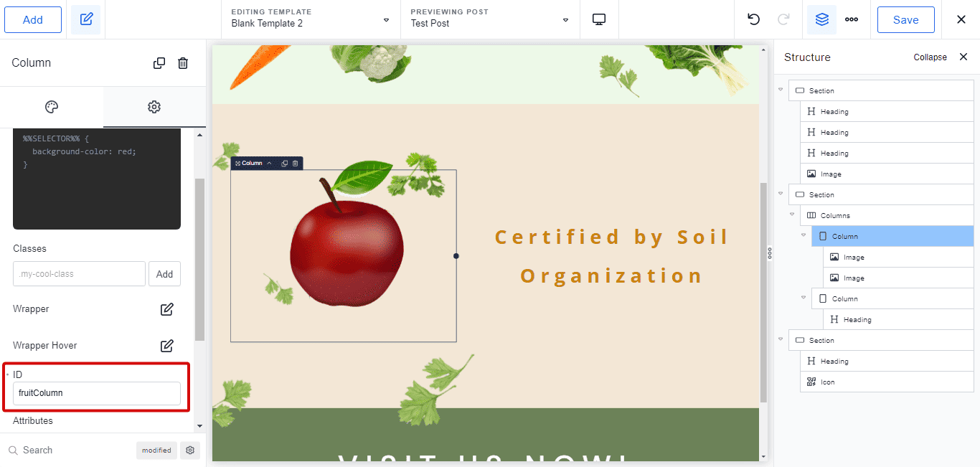Delete the Column with trash icon
Image resolution: width=980 pixels, height=467 pixels.
[183, 63]
